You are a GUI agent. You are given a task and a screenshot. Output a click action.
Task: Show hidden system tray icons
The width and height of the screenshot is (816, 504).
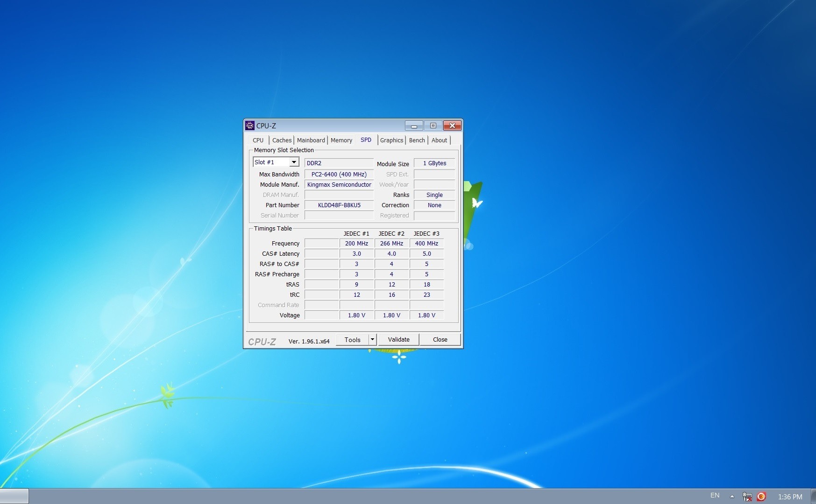click(x=732, y=497)
